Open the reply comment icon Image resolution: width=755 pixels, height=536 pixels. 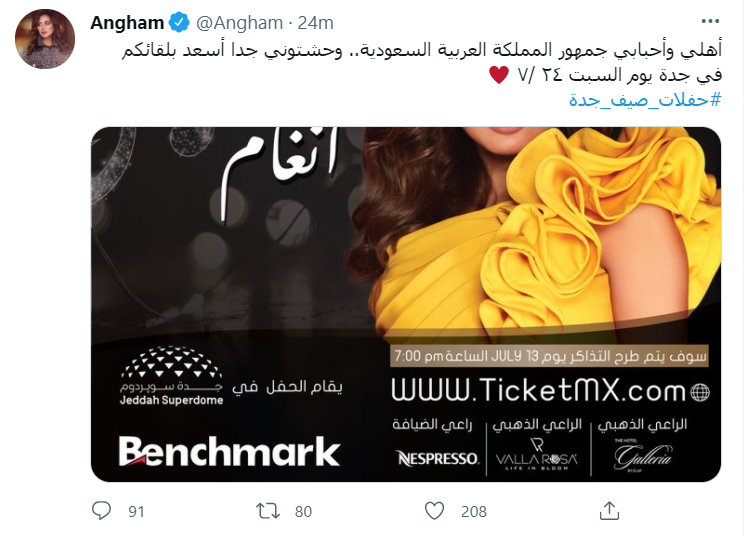pyautogui.click(x=101, y=510)
